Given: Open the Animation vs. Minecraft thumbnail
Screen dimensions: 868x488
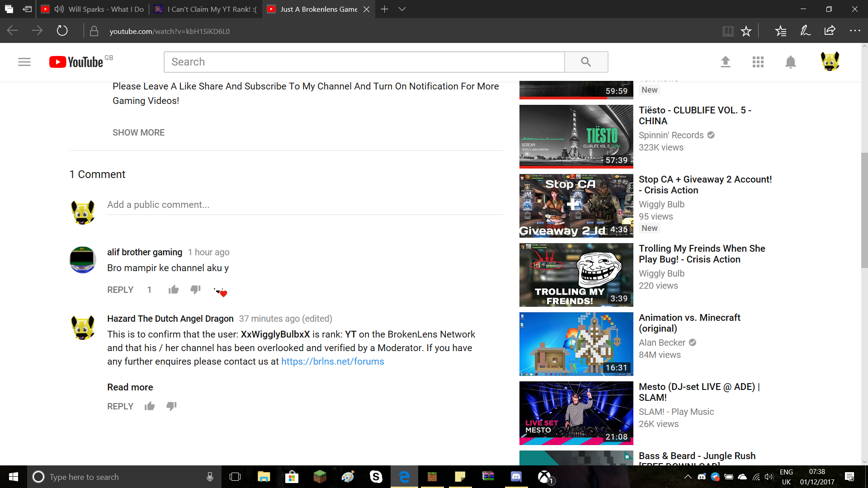Looking at the screenshot, I should click(576, 344).
